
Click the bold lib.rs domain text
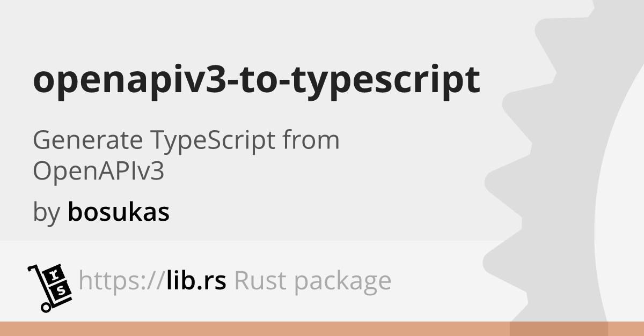(x=196, y=280)
